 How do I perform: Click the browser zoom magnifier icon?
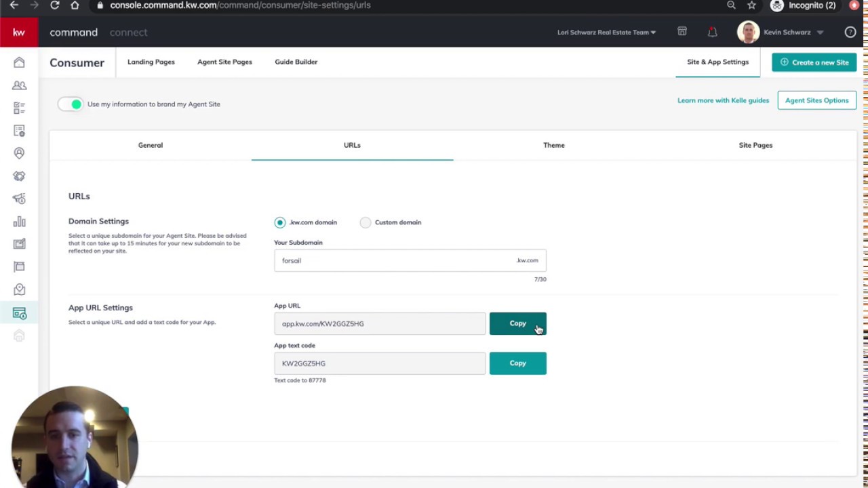point(731,5)
